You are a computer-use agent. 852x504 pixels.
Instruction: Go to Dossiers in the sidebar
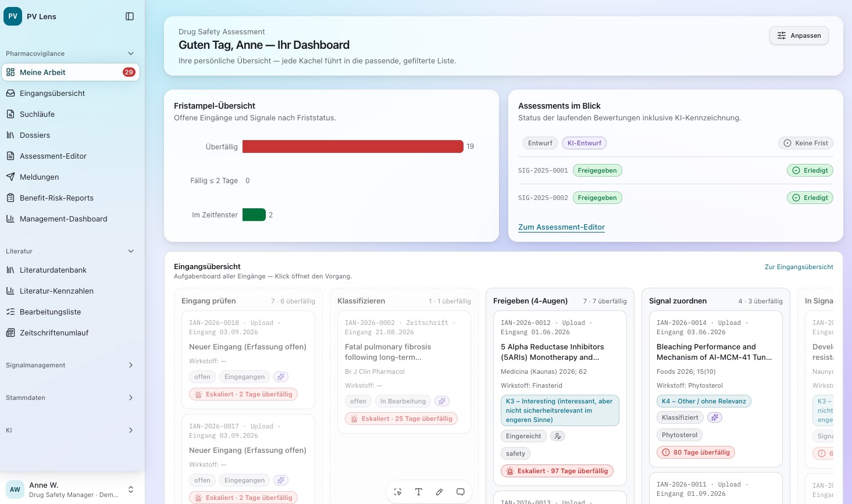(x=70, y=135)
